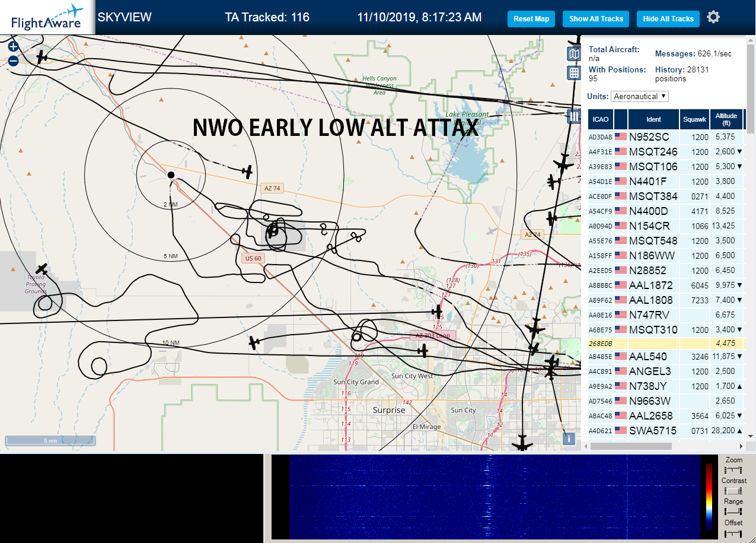756x543 pixels.
Task: Zoom in on the map
Action: 13,47
